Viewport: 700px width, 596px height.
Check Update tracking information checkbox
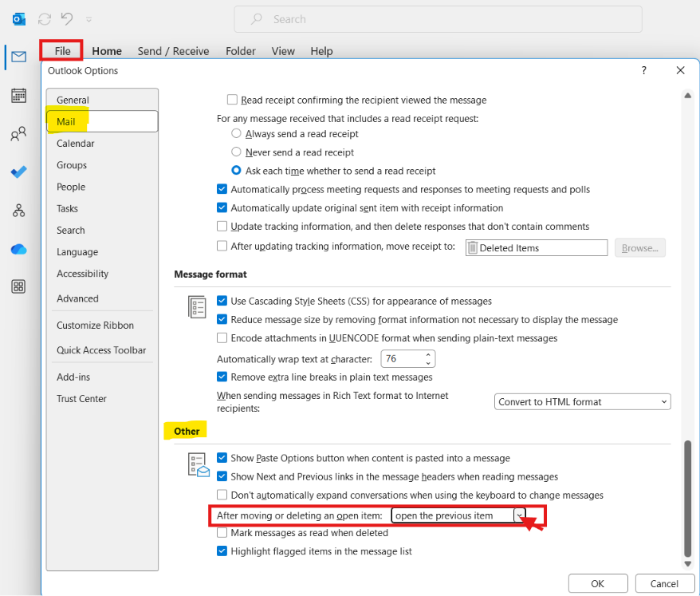[222, 226]
